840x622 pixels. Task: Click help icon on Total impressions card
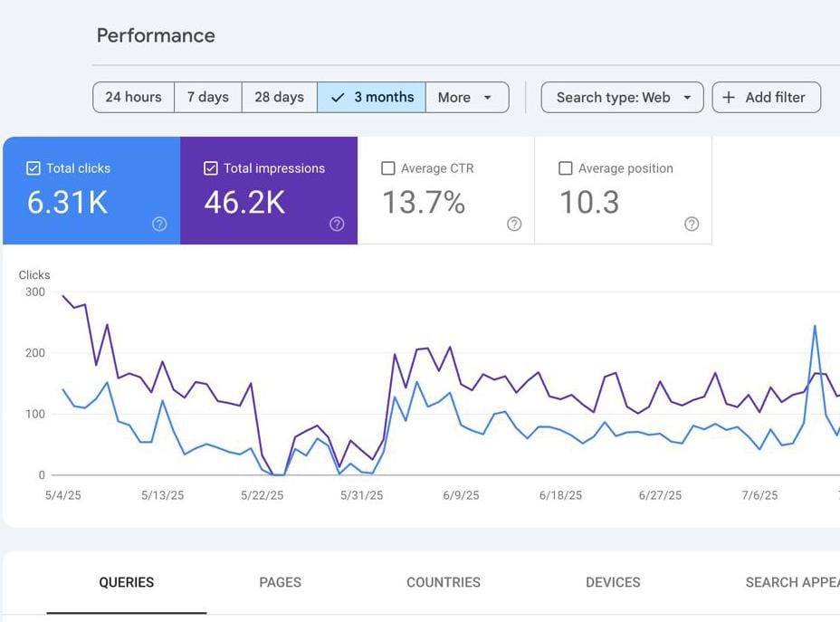337,225
